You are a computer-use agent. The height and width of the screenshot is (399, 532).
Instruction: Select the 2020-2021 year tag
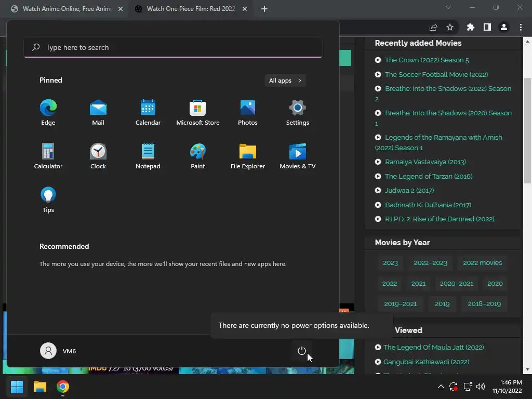pos(456,284)
